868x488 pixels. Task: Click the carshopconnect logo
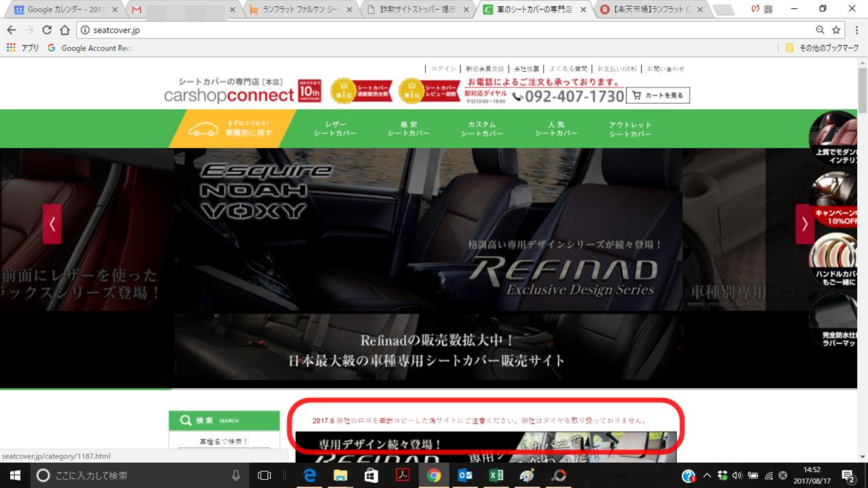tap(229, 91)
